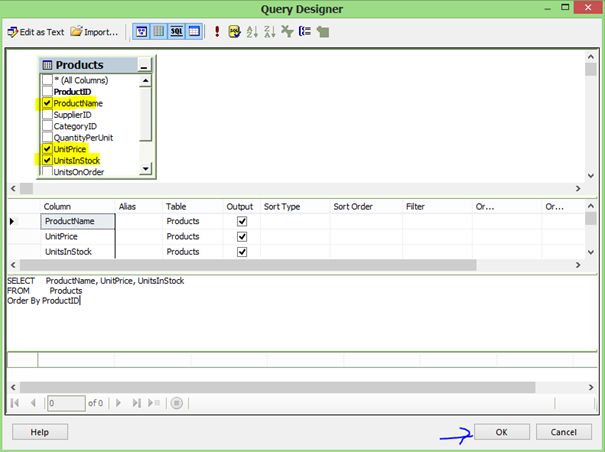605x452 pixels.
Task: Click grid pane horizontal scrollbar thumb
Action: 248,265
